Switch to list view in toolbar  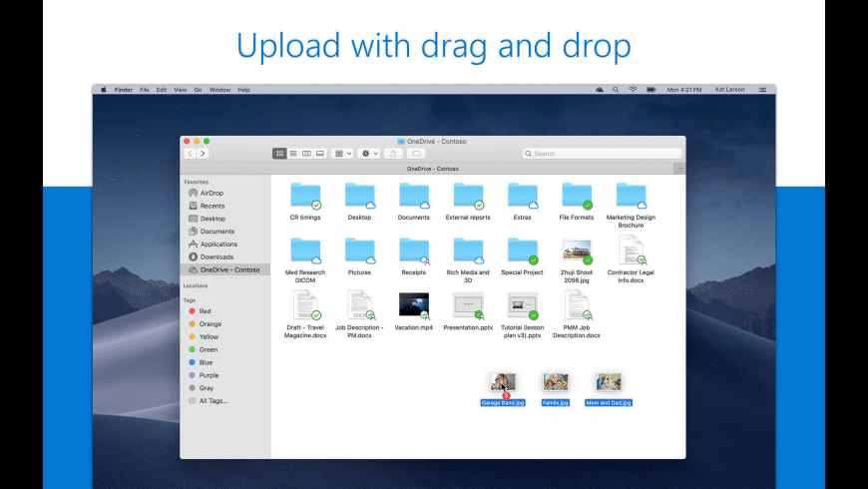[293, 154]
